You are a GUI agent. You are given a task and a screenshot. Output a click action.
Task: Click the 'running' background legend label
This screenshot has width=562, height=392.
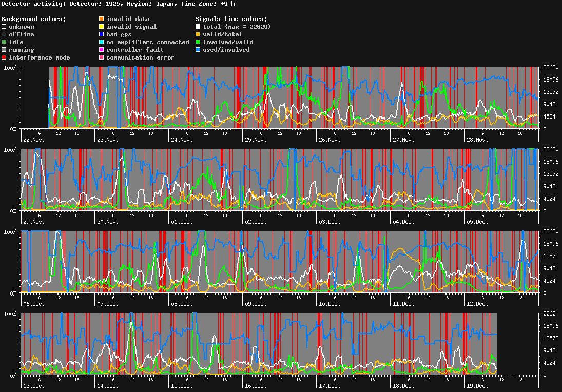(x=21, y=50)
